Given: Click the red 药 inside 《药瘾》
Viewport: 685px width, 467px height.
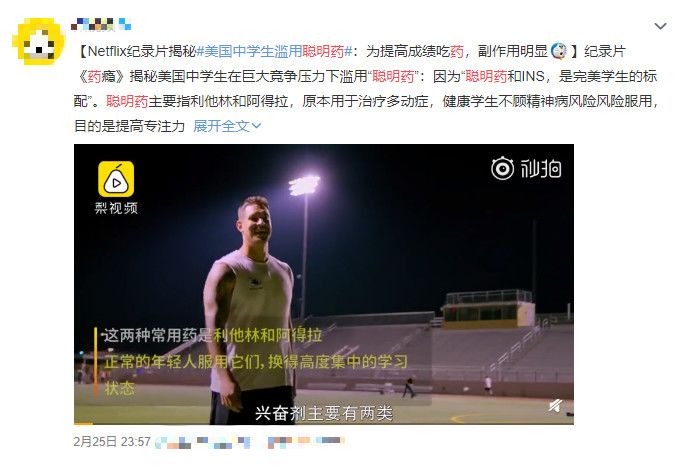Looking at the screenshot, I should point(95,76).
